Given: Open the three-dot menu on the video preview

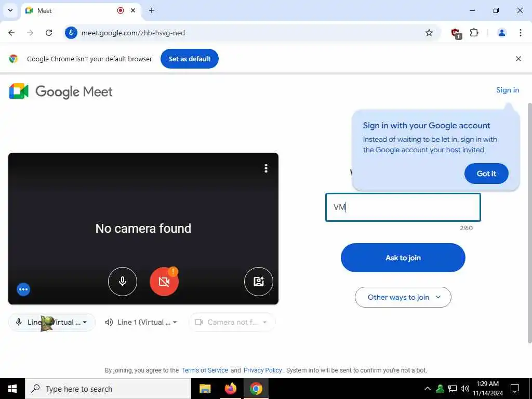Looking at the screenshot, I should click(266, 168).
